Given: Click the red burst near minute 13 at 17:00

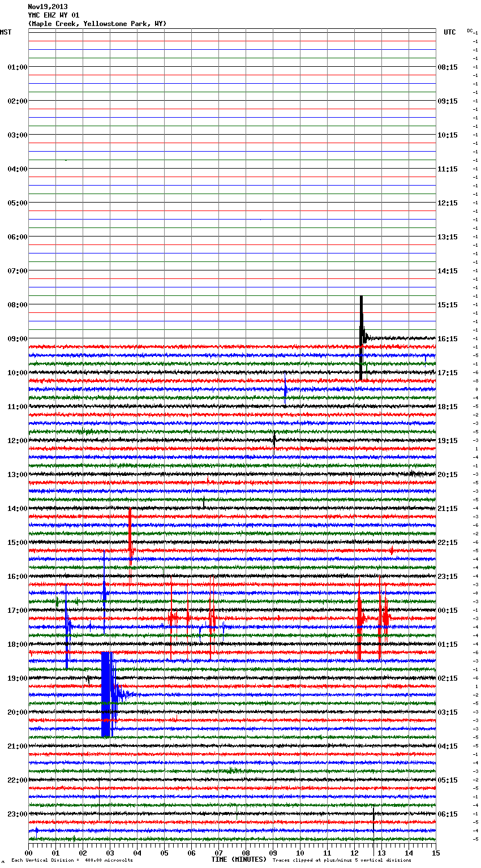Looking at the screenshot, I should [x=383, y=618].
